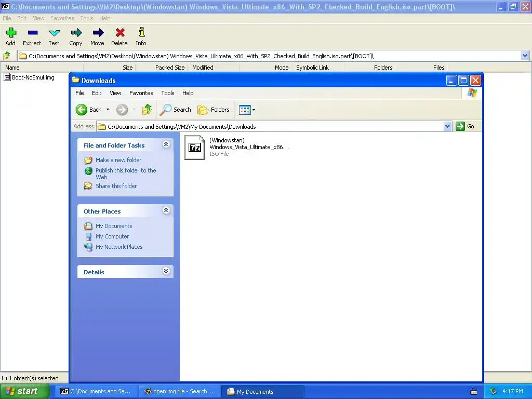Viewport: 532px width, 399px height.
Task: Open the Info button in 7-Zip
Action: coord(141,36)
